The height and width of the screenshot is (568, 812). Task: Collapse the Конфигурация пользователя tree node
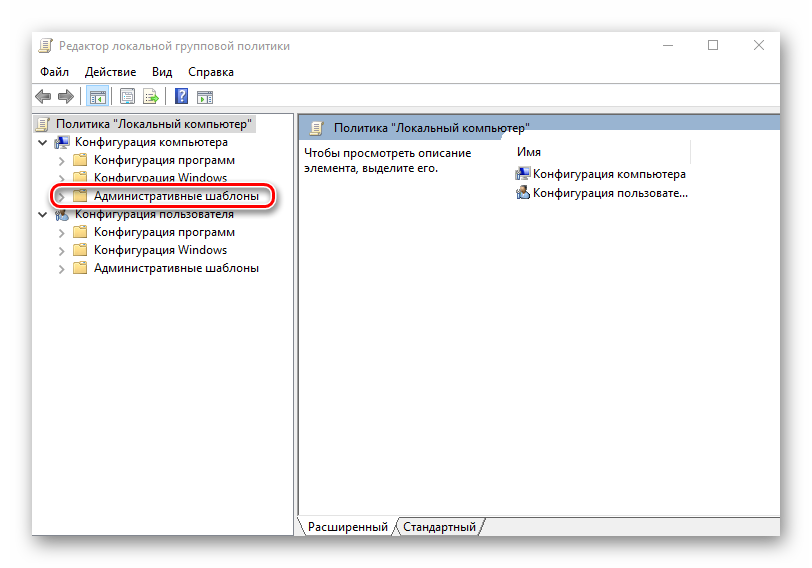point(42,214)
